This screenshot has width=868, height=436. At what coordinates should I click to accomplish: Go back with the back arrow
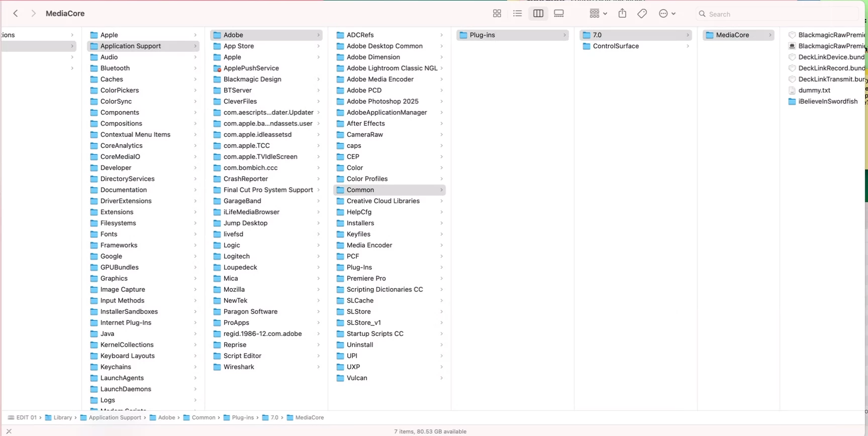pos(16,14)
